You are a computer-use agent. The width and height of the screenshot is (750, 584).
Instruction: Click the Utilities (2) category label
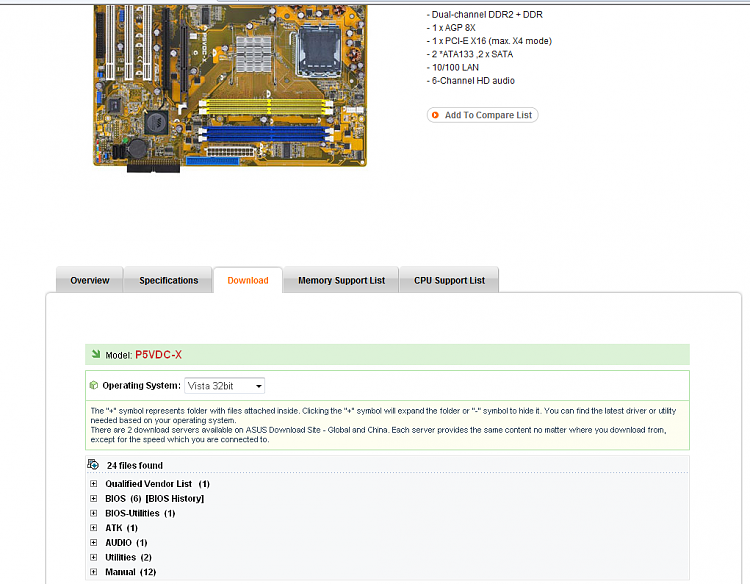[128, 557]
